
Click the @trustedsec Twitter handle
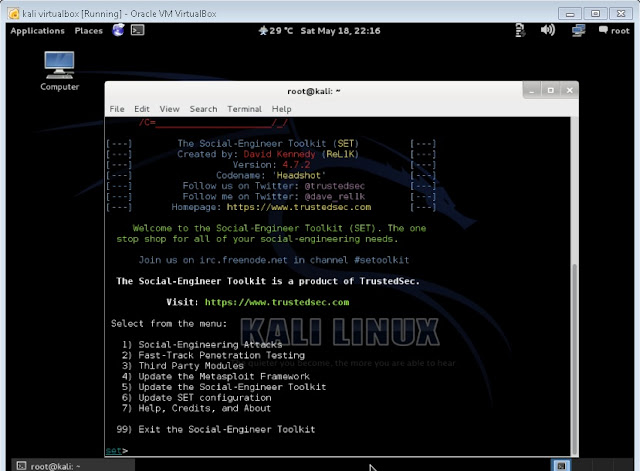coord(335,186)
